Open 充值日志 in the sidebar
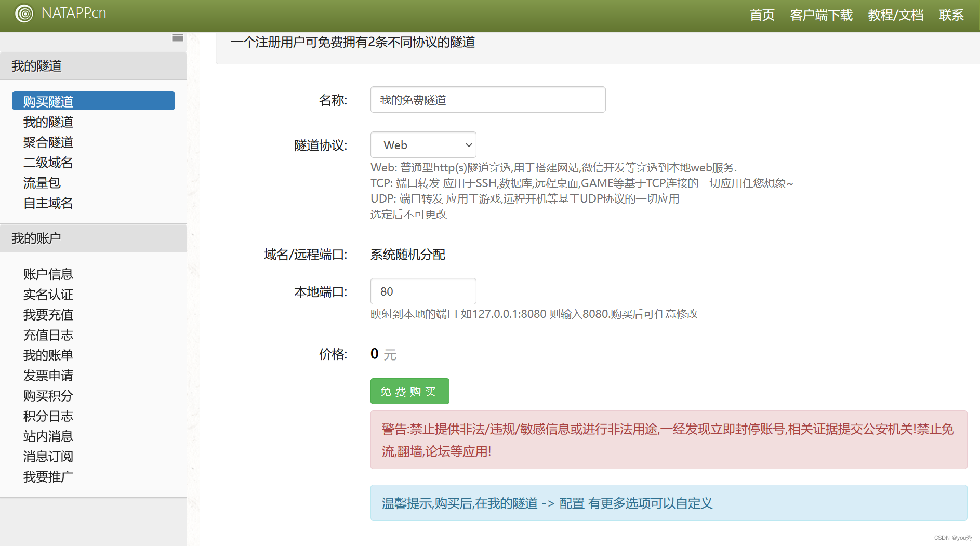 48,335
